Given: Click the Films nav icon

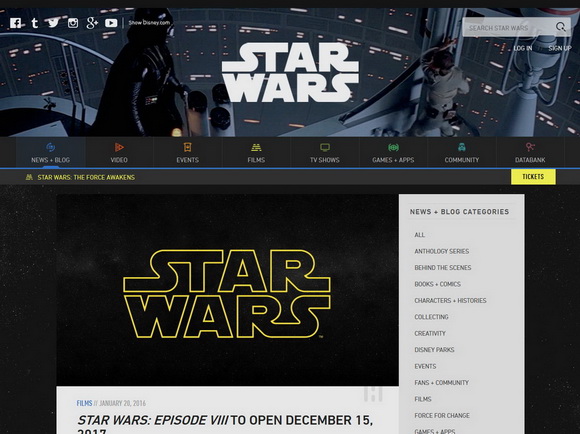Looking at the screenshot, I should pyautogui.click(x=256, y=148).
